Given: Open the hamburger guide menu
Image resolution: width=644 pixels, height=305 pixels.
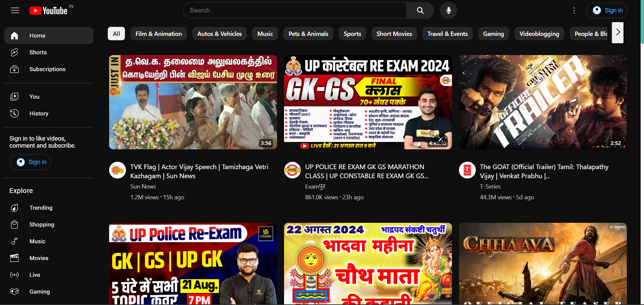Looking at the screenshot, I should [15, 10].
